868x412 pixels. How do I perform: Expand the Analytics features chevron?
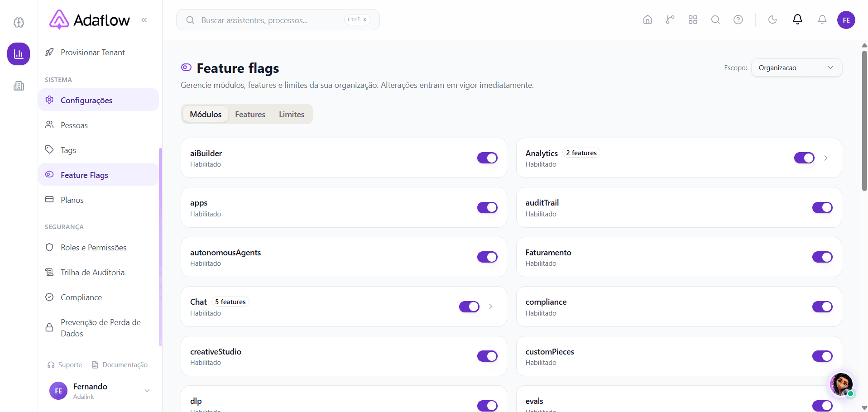826,158
